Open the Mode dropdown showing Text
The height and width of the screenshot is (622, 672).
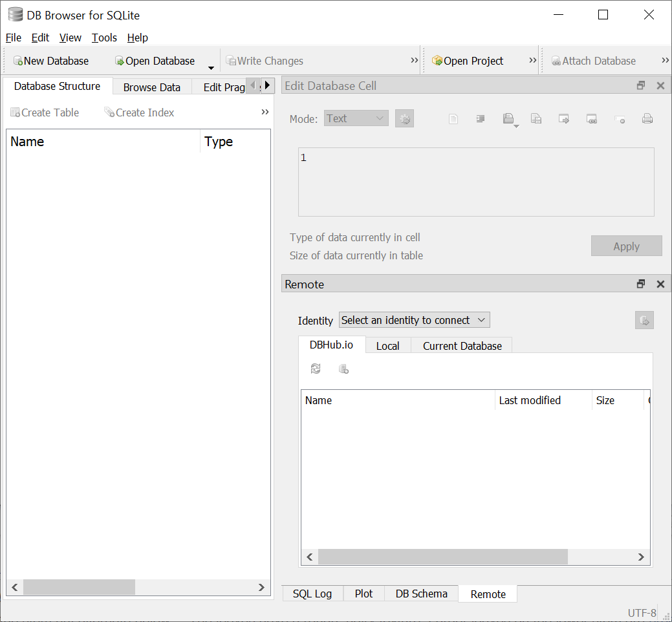point(356,118)
